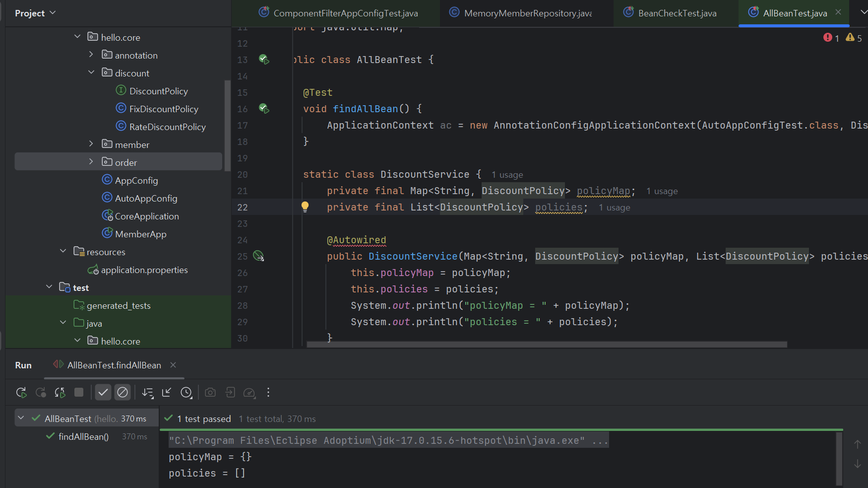Click "1 usage" hint next to policyMap
Image resolution: width=868 pixels, height=488 pixels.
click(662, 191)
